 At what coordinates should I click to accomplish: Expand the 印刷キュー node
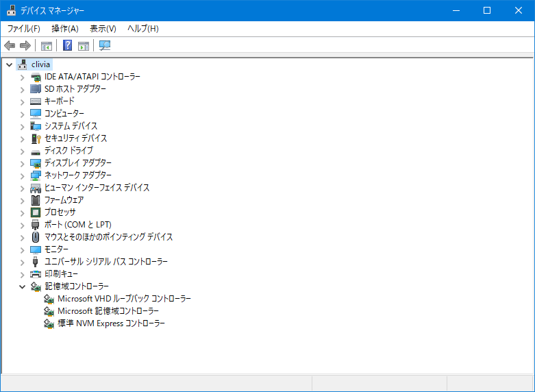click(23, 275)
